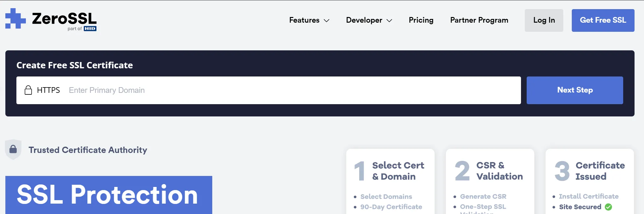644x214 pixels.
Task: Click the shield lock icon beside Trusted Certificate Authority
Action: pos(13,149)
